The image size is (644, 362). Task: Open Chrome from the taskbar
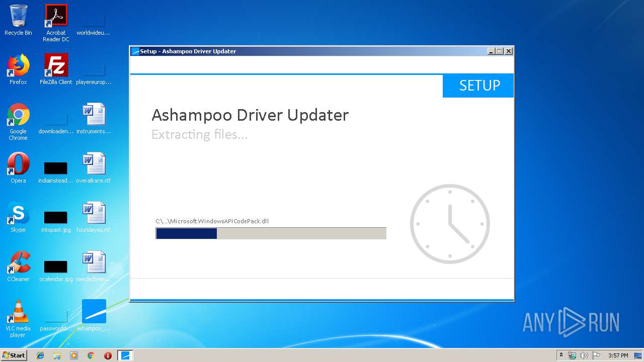[x=91, y=355]
